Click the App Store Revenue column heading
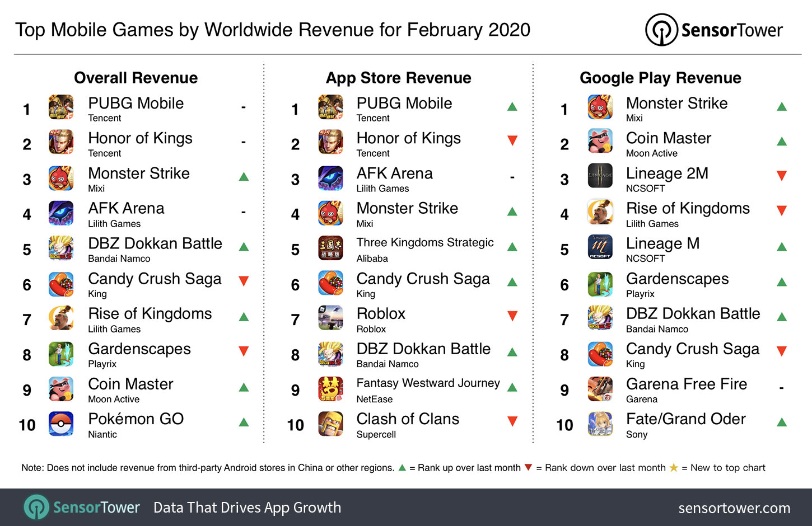The height and width of the screenshot is (526, 812). 399,78
